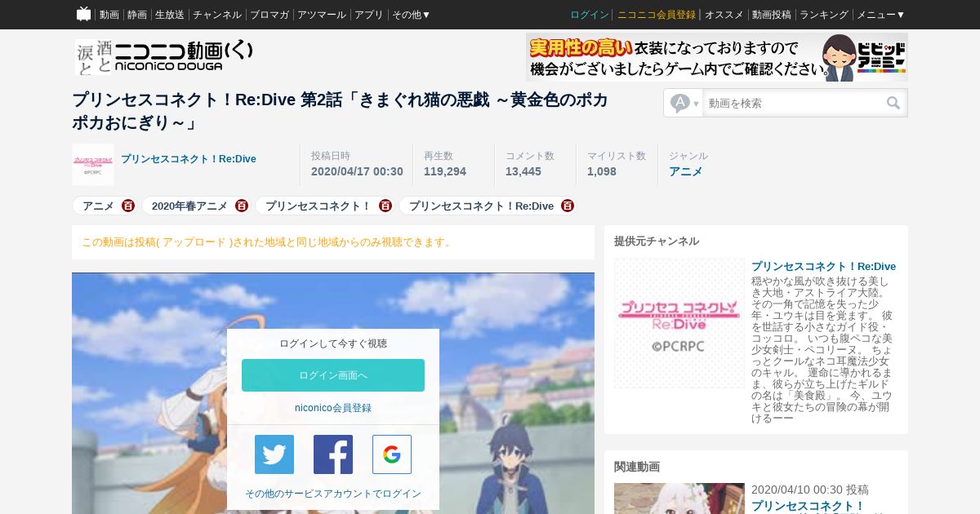
Task: Expand the メニュー▼ menu
Action: coord(880,15)
